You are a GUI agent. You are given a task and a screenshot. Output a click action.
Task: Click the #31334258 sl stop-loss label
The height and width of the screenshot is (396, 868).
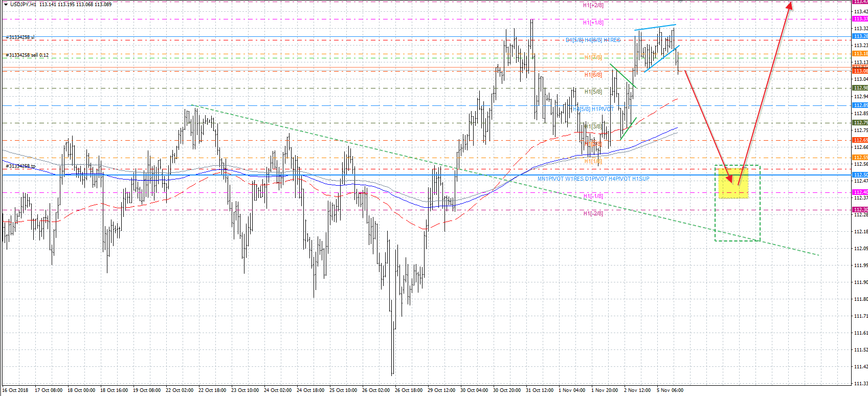(20, 37)
